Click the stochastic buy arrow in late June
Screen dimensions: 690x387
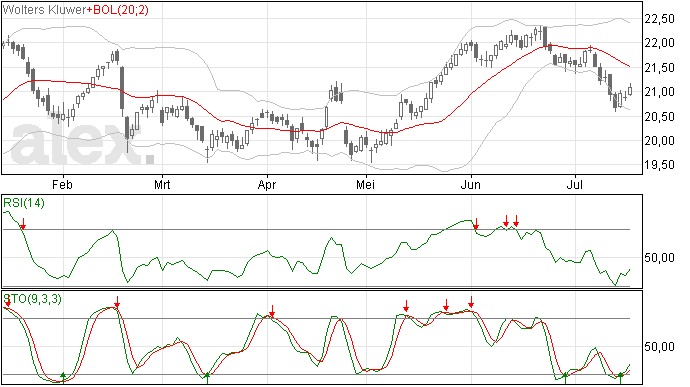pyautogui.click(x=565, y=377)
